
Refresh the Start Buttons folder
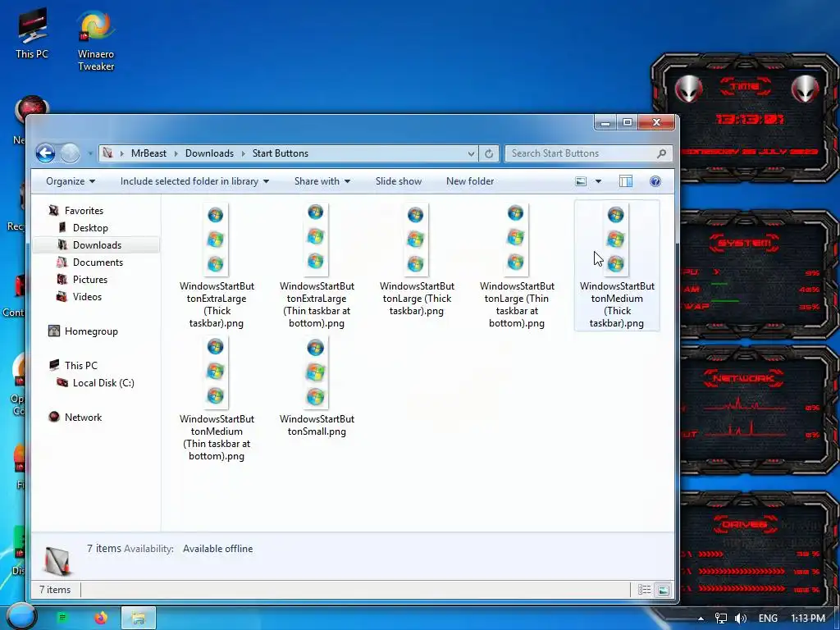[x=489, y=153]
